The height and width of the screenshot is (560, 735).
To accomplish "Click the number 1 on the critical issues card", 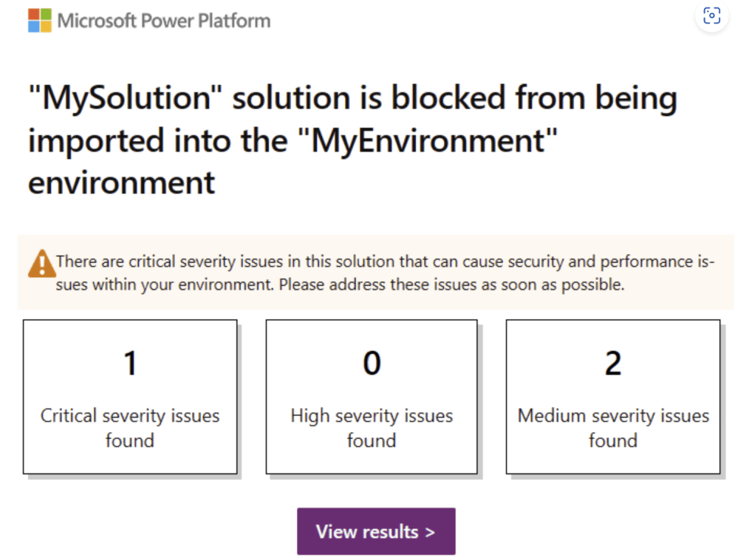I will coord(130,362).
